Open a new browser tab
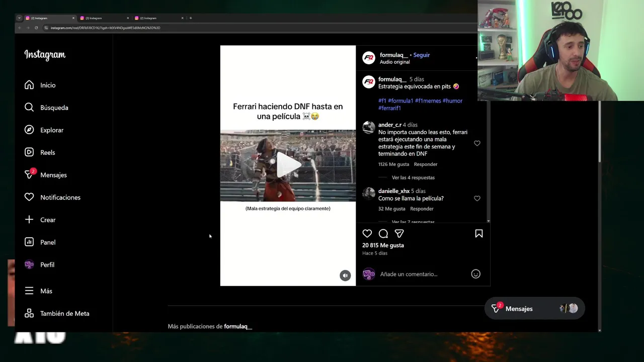644x362 pixels. pyautogui.click(x=191, y=18)
